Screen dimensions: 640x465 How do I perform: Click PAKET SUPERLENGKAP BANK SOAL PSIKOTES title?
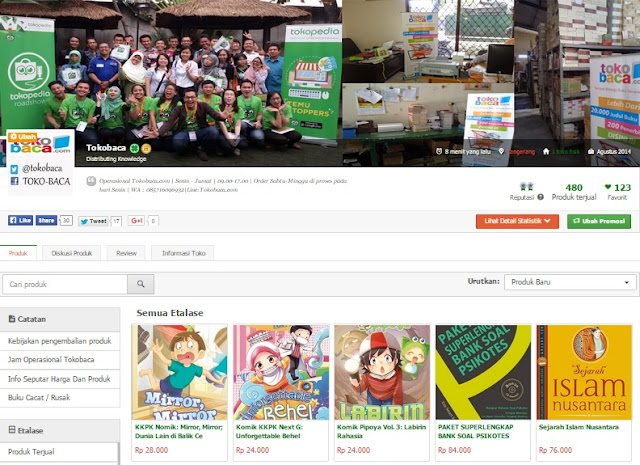476,431
